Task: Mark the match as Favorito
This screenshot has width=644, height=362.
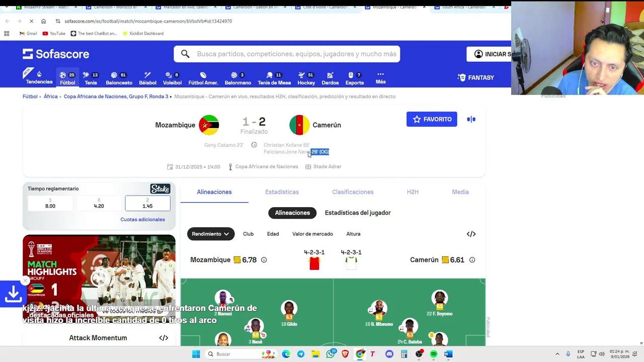Action: click(432, 119)
